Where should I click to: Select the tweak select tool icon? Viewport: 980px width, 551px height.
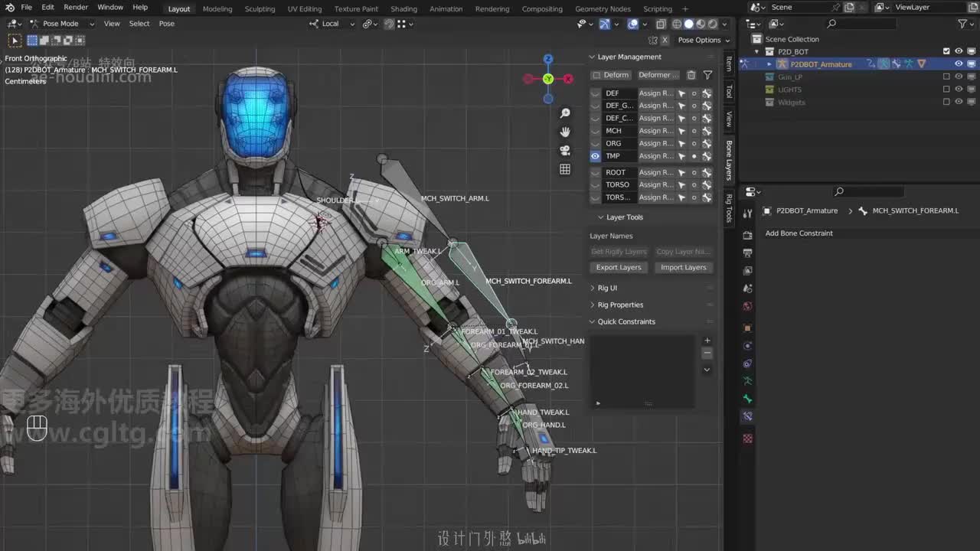[15, 40]
